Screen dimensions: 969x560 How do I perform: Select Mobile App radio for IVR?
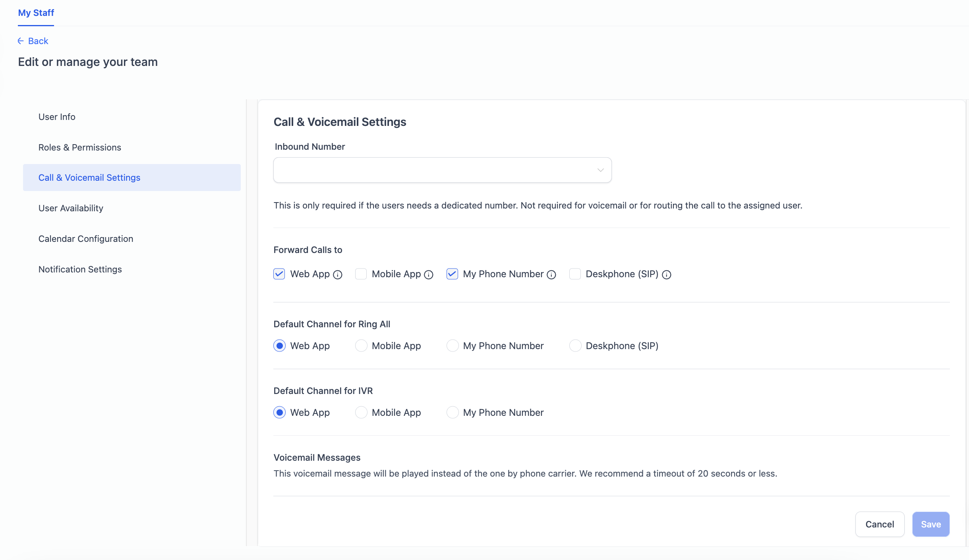pos(361,412)
